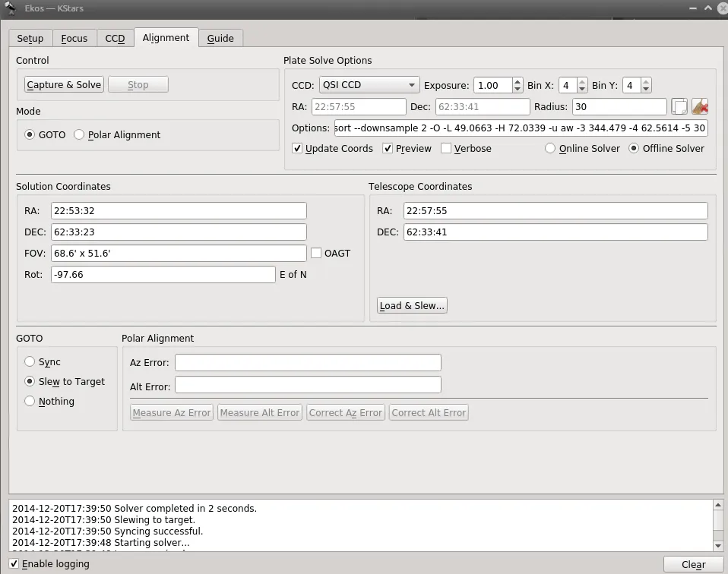Click the Solution Coordinates FOV field
The image size is (728, 574).
pos(179,254)
